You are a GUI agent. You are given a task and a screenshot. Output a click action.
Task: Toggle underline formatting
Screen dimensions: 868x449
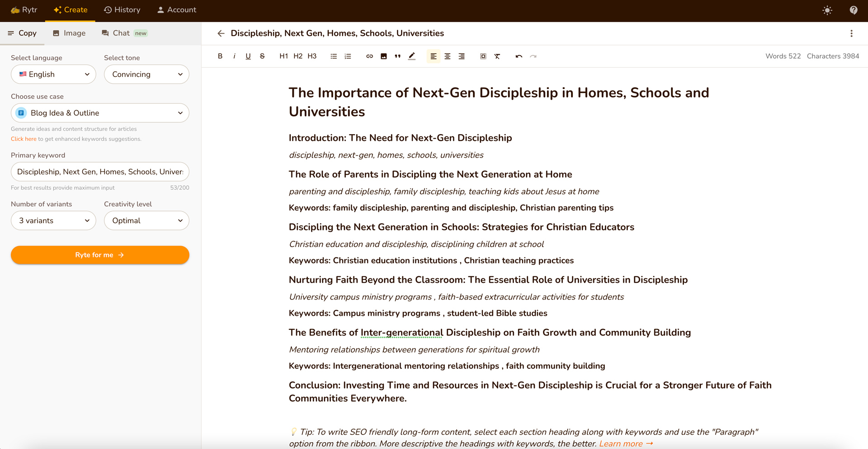coord(248,56)
